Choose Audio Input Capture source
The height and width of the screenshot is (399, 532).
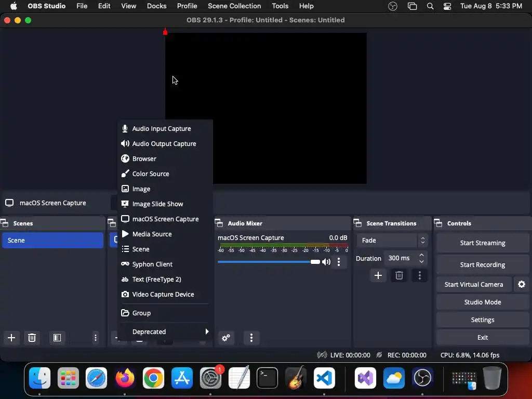click(x=165, y=129)
